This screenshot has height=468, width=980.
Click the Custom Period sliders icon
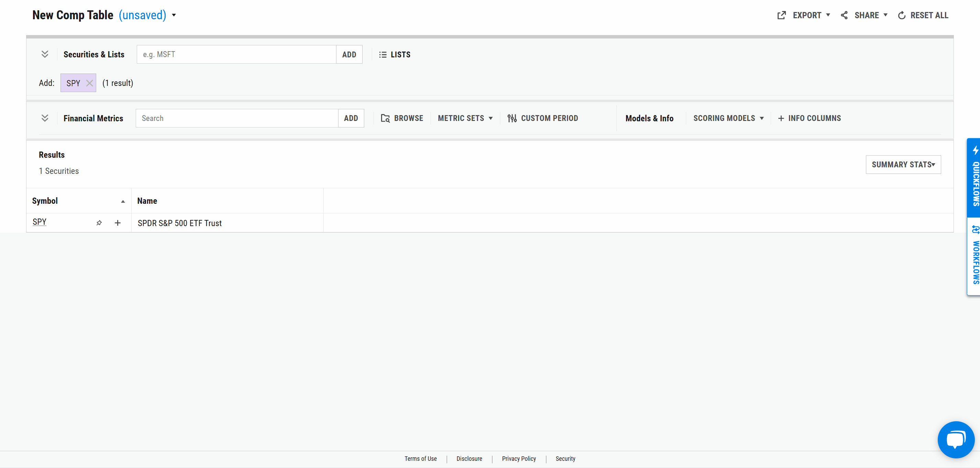[x=512, y=118]
